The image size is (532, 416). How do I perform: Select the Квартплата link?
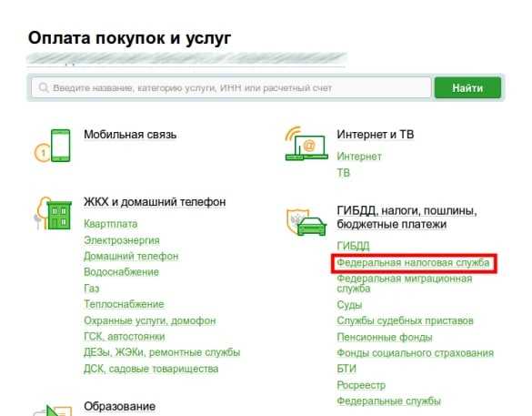tap(111, 224)
